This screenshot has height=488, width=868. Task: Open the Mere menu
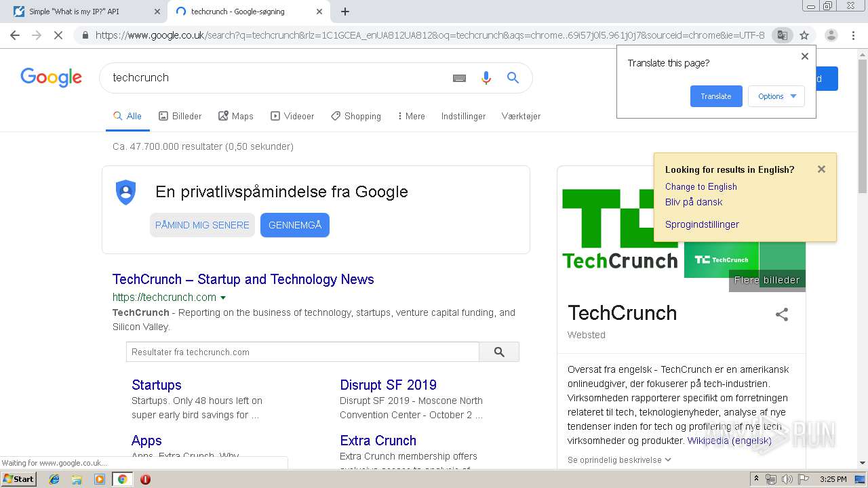point(411,116)
